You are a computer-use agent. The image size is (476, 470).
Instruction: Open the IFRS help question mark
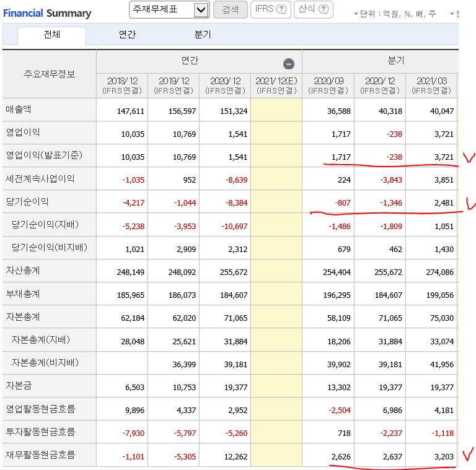pos(281,9)
